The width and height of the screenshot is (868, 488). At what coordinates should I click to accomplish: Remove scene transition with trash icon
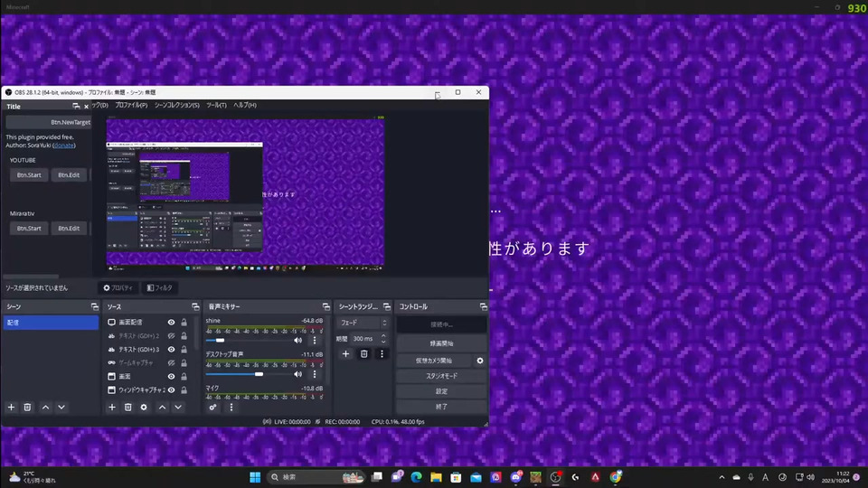point(363,353)
